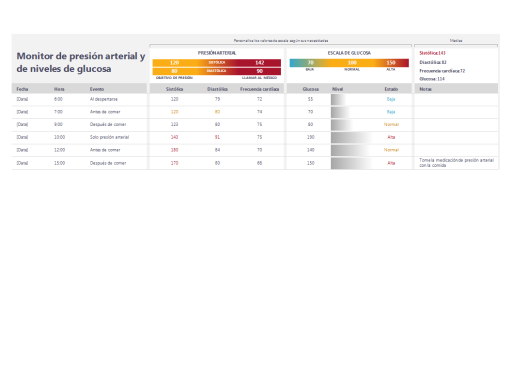The width and height of the screenshot is (512, 384).
Task: Click the Notas column header
Action: click(x=425, y=89)
